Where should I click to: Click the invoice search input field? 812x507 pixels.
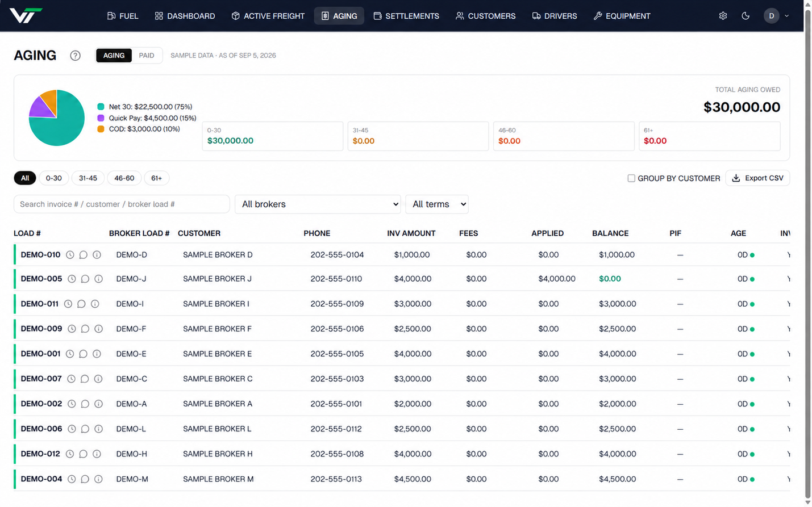pyautogui.click(x=122, y=204)
